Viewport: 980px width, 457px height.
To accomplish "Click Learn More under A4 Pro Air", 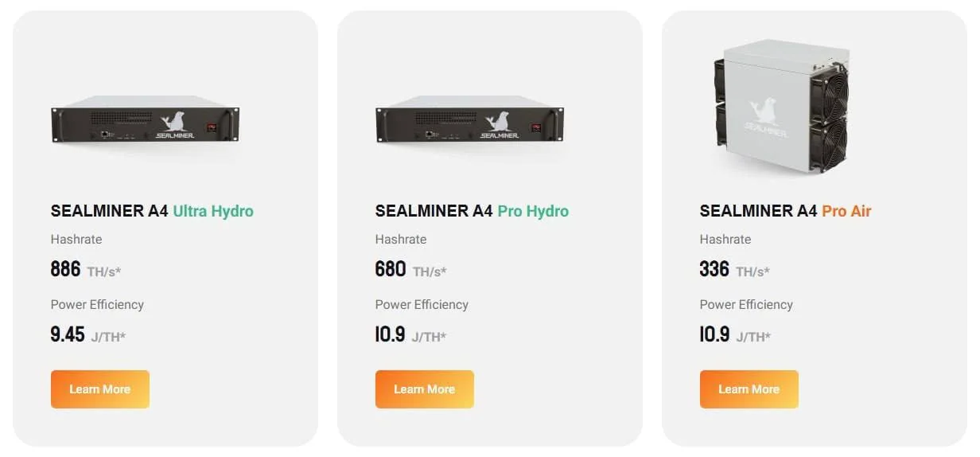I will click(x=749, y=389).
